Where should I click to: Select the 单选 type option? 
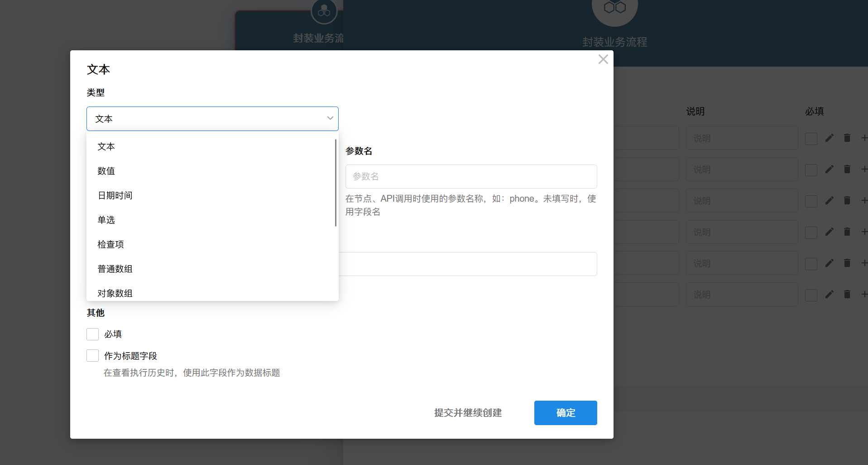click(106, 220)
